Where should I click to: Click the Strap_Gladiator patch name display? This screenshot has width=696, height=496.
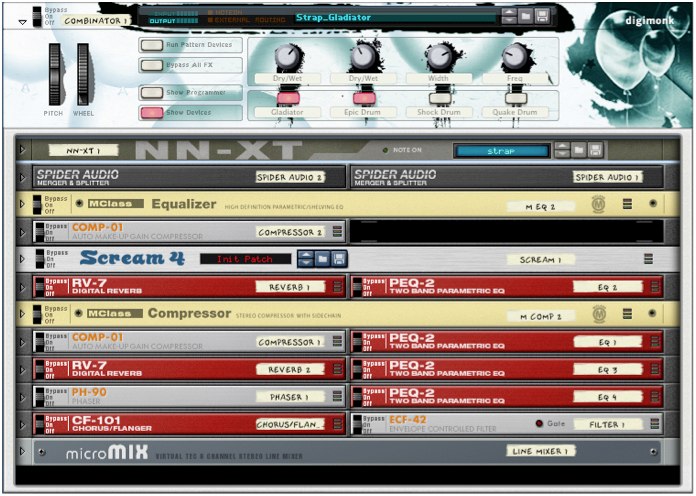(x=395, y=18)
